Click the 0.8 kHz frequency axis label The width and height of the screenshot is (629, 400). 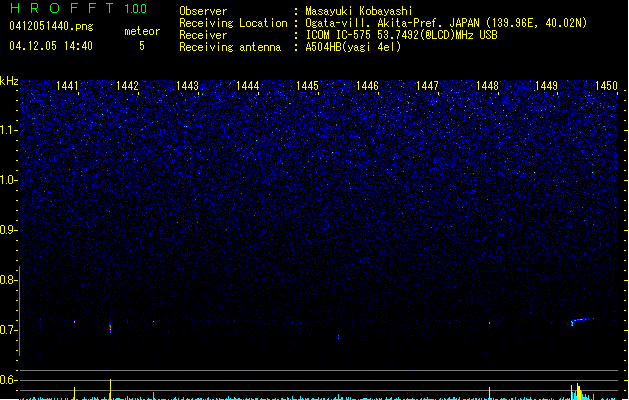pyautogui.click(x=8, y=280)
